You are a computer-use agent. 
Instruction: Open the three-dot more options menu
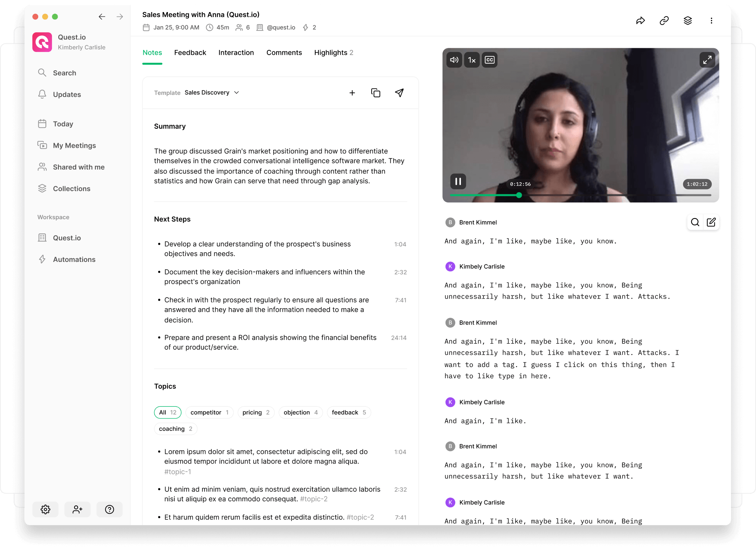[x=711, y=21]
